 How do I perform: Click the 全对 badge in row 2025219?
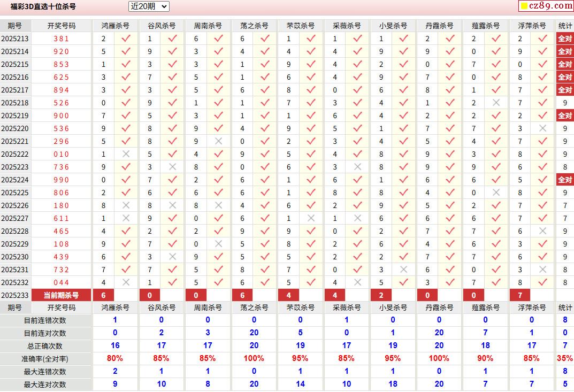565,116
